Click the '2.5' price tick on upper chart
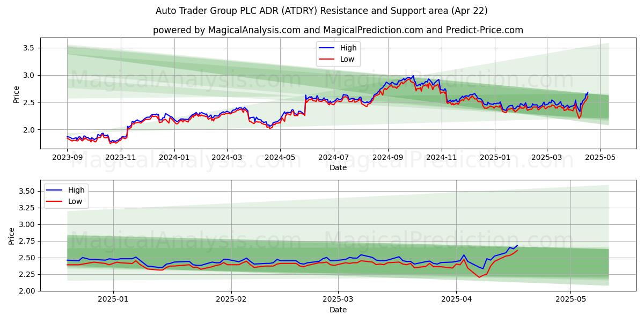 click(x=29, y=102)
